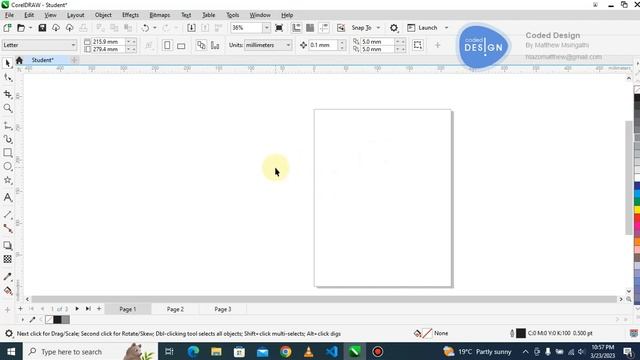Image resolution: width=640 pixels, height=360 pixels.
Task: Select the Ellipse tool
Action: (x=7, y=167)
